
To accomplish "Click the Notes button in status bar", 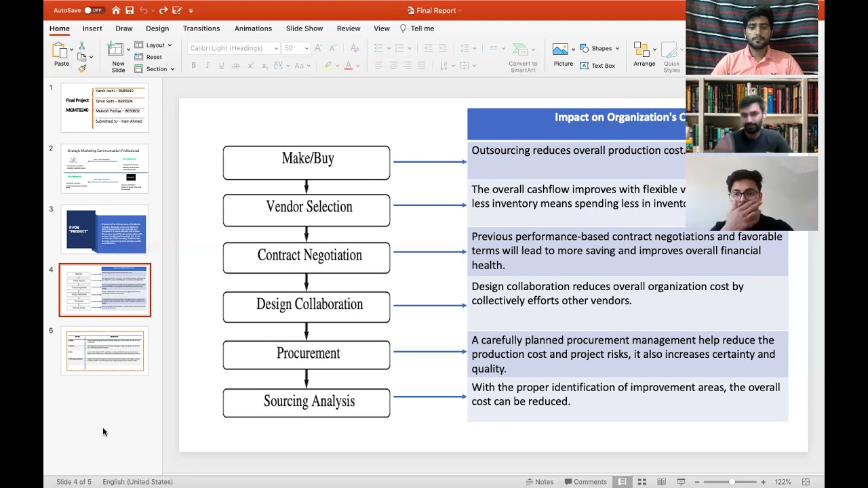I will click(540, 482).
